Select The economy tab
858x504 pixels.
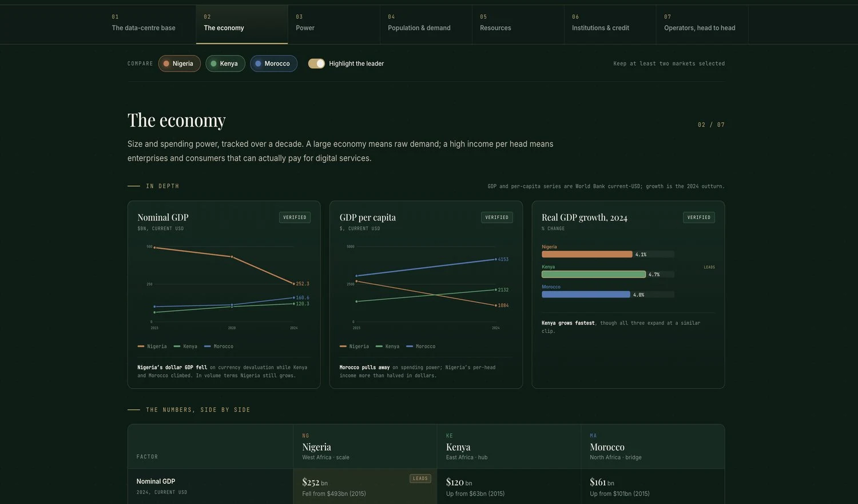242,25
